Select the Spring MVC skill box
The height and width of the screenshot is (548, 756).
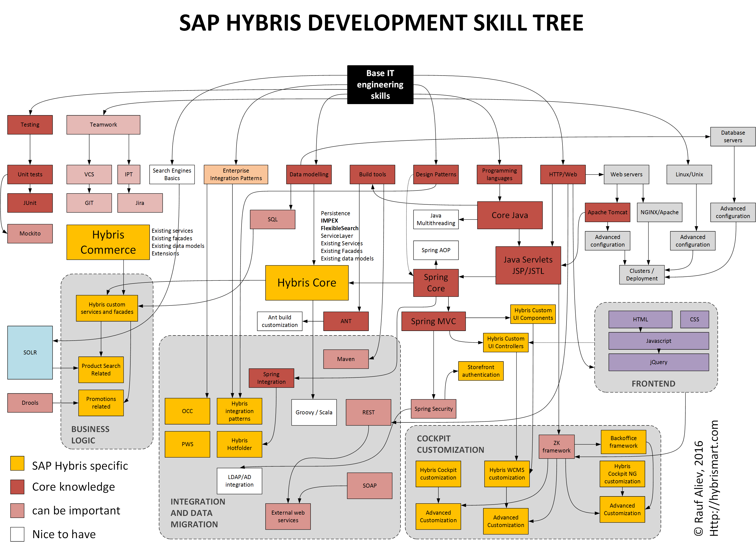[x=433, y=321]
